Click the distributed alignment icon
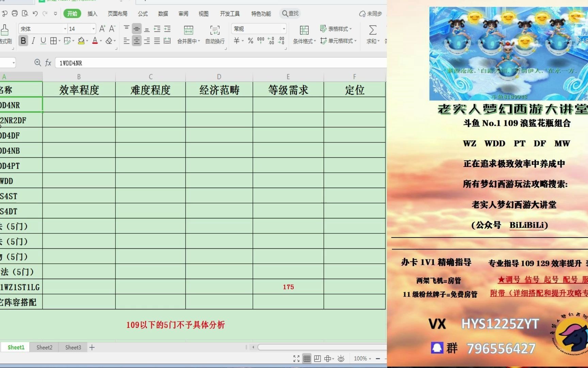This screenshot has width=588, height=368. pos(167,41)
